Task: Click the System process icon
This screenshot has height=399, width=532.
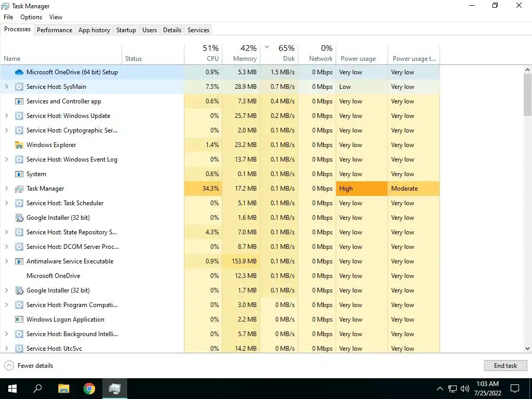Action: tap(19, 174)
